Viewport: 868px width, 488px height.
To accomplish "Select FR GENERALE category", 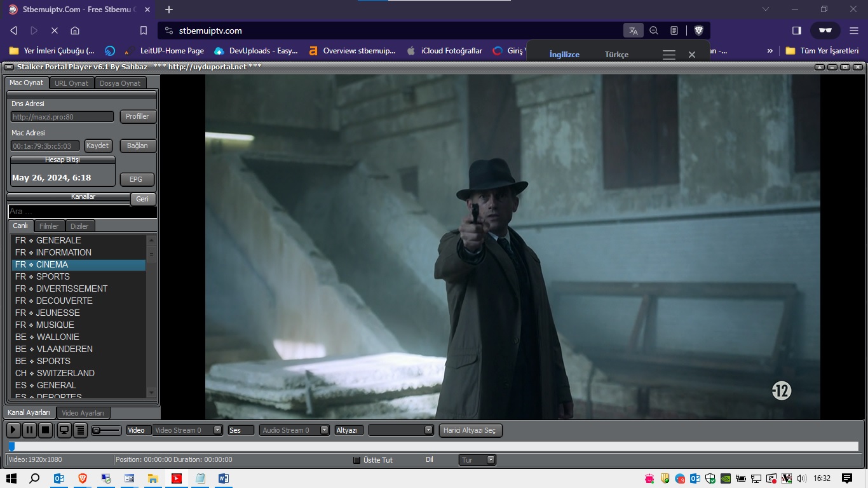I will pos(79,240).
